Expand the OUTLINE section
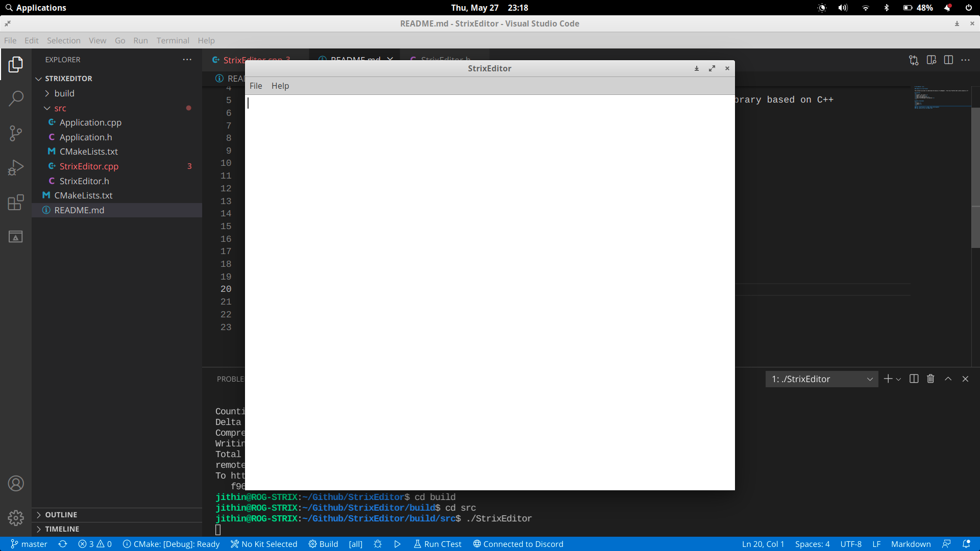 click(x=61, y=515)
